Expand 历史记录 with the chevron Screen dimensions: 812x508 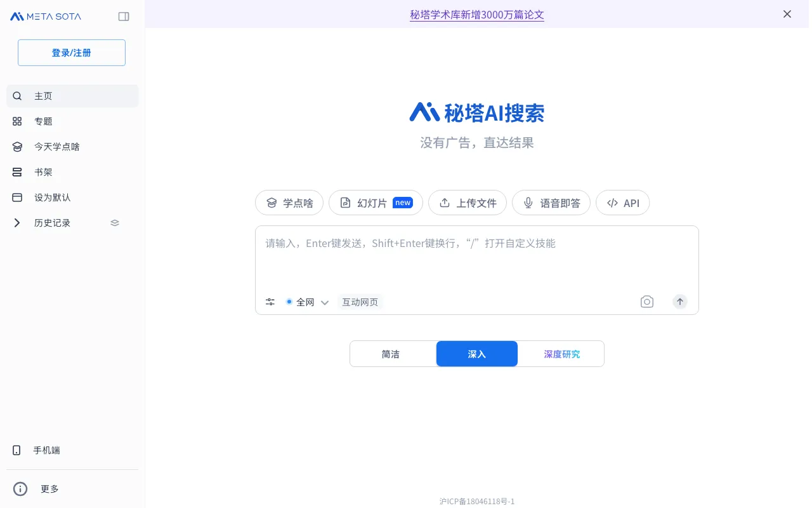click(x=17, y=223)
